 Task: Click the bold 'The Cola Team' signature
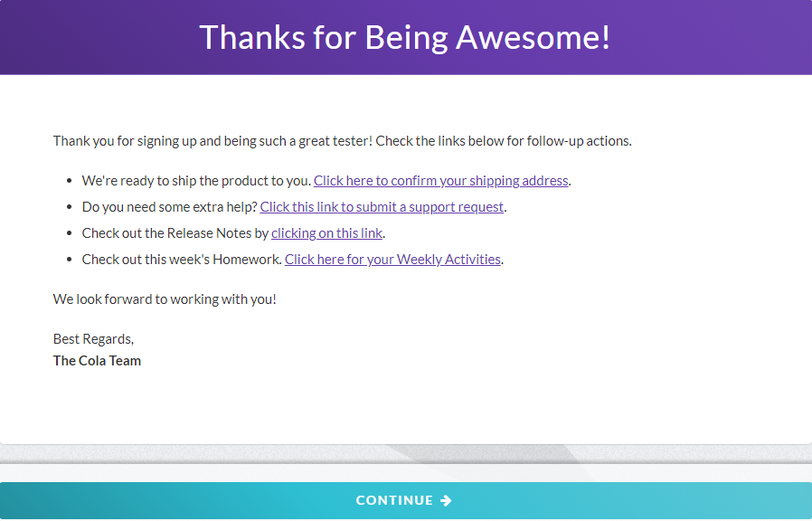[x=97, y=360]
